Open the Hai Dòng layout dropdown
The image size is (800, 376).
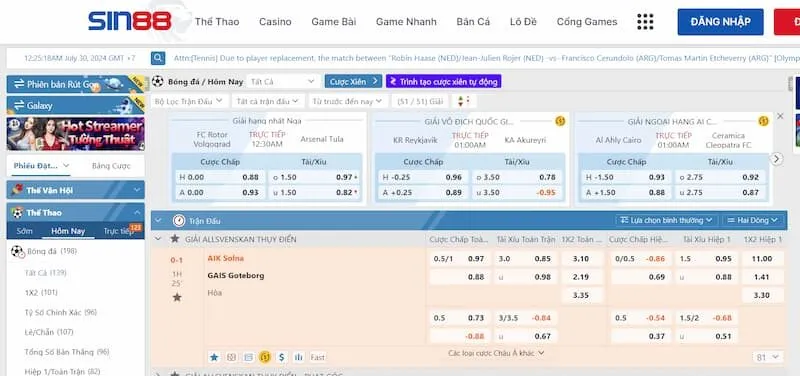(x=753, y=220)
